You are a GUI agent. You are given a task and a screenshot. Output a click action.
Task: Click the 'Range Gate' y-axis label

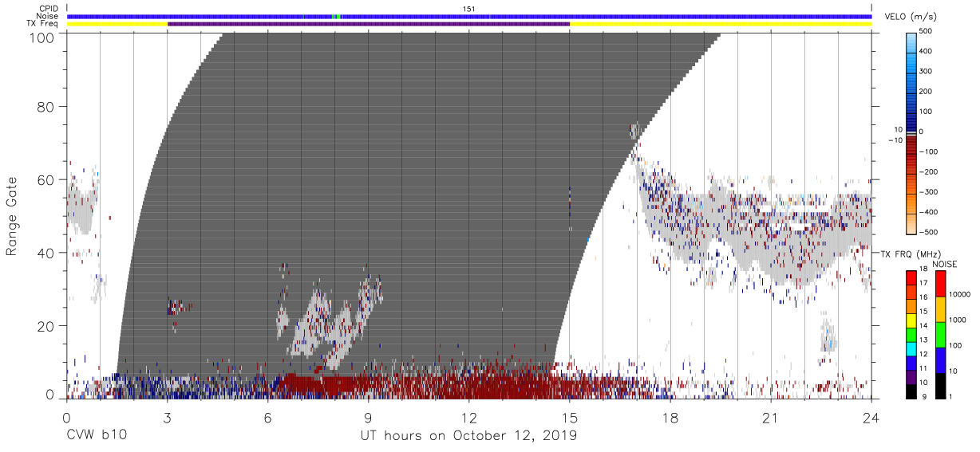[x=12, y=217]
